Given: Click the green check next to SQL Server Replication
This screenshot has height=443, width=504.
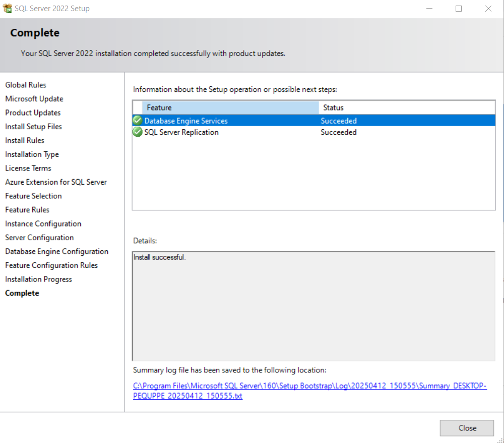Looking at the screenshot, I should pyautogui.click(x=138, y=132).
